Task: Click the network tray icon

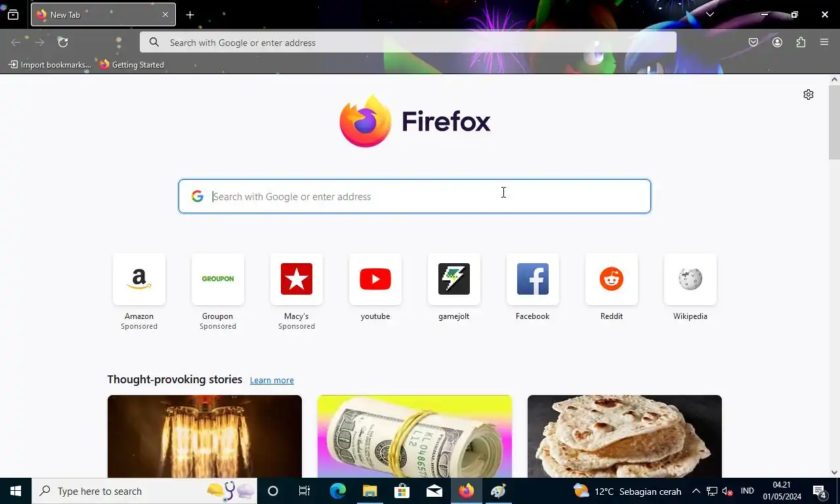Action: [x=711, y=491]
